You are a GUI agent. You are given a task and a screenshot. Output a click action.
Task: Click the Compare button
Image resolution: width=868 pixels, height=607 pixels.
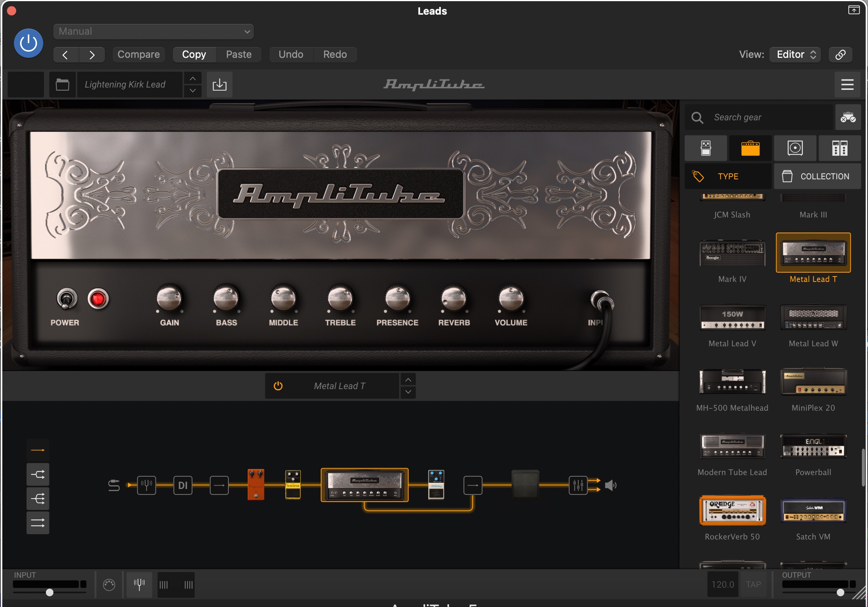tap(138, 54)
